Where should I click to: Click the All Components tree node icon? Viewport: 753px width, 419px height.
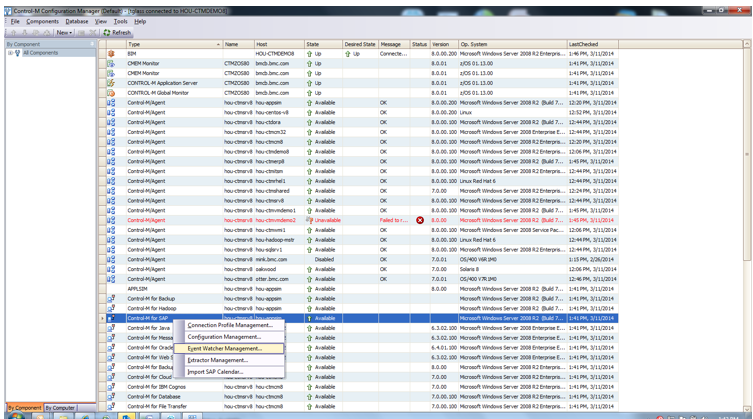pyautogui.click(x=18, y=53)
